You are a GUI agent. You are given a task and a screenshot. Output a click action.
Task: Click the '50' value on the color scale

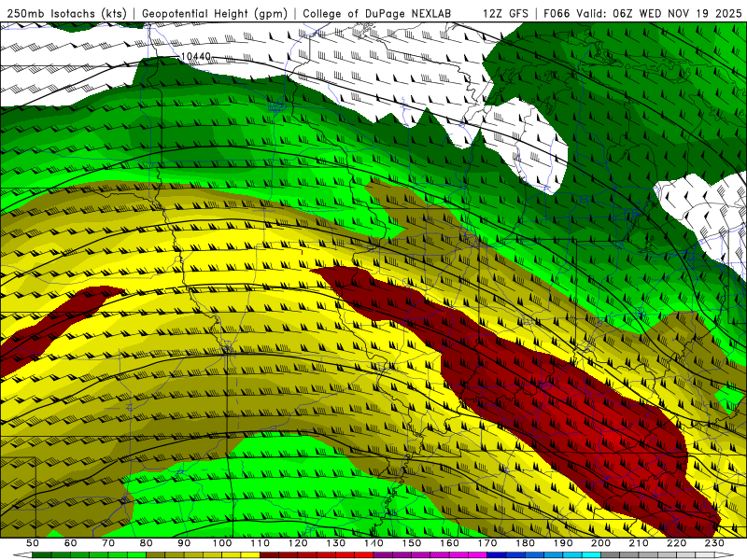(x=33, y=543)
